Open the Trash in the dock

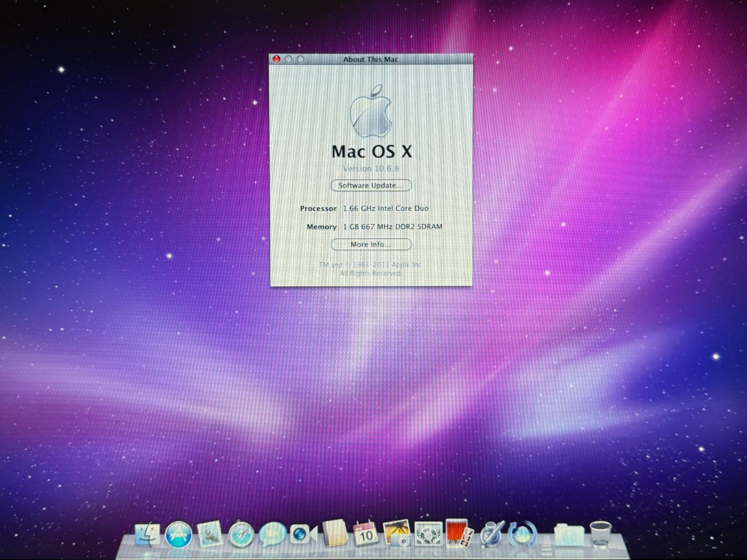pyautogui.click(x=600, y=534)
